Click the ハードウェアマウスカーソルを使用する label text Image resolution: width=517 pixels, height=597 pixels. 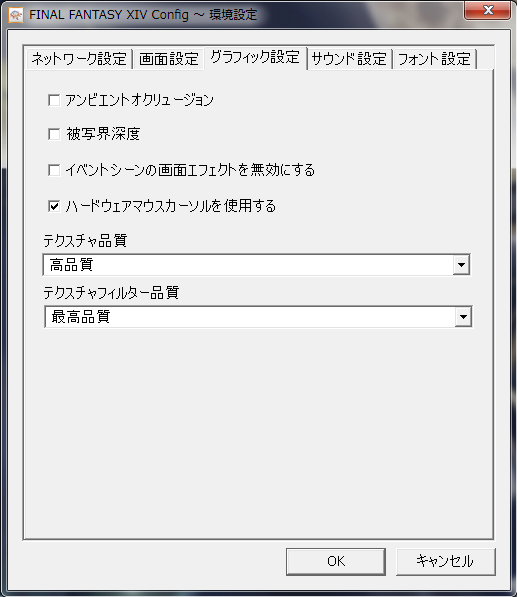click(x=171, y=206)
